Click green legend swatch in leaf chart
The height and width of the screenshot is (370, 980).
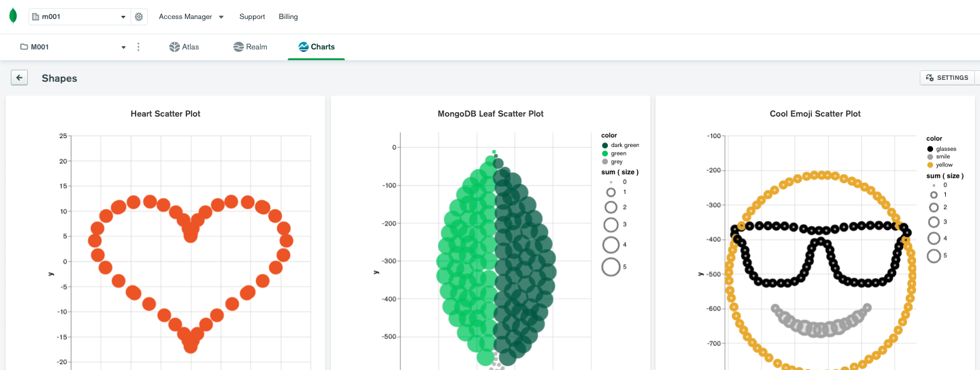[605, 153]
